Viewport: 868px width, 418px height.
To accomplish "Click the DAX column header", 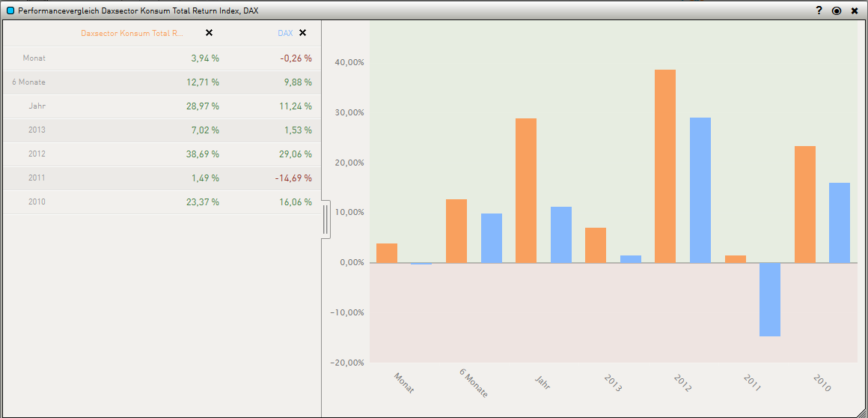I will pyautogui.click(x=285, y=33).
